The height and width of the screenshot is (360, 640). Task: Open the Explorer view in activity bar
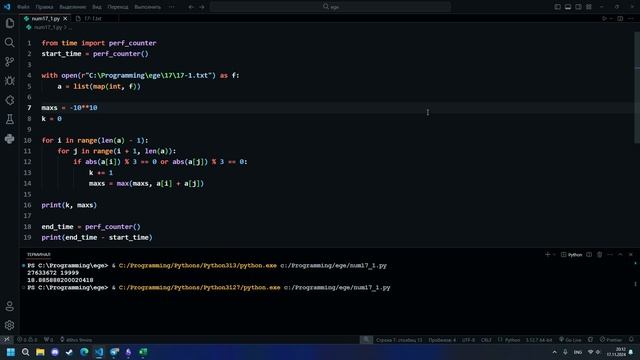(x=10, y=23)
